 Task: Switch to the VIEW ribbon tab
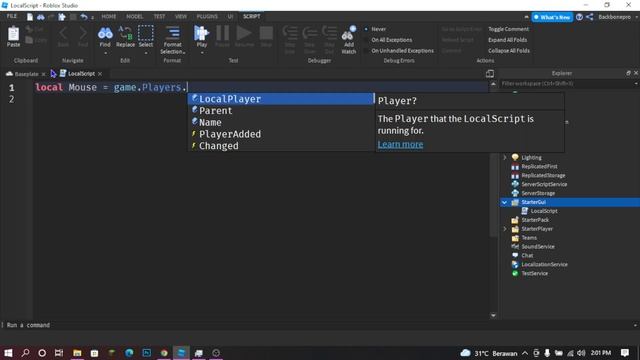180,17
